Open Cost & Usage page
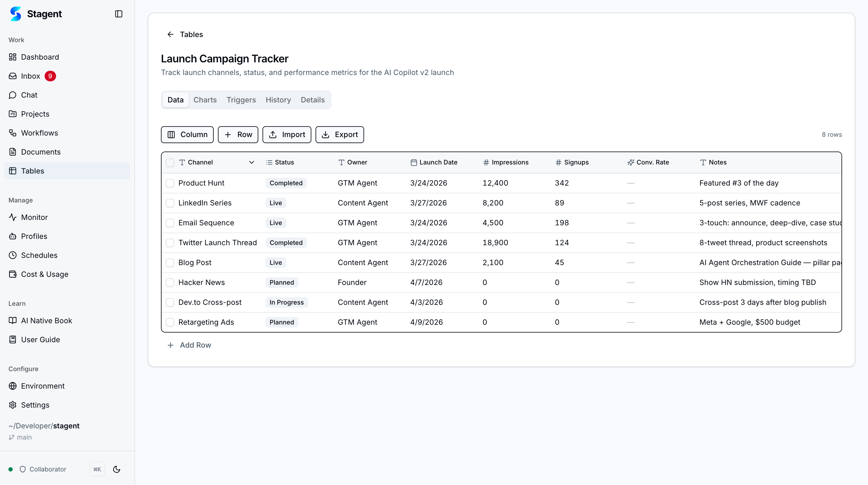The image size is (868, 485). click(45, 274)
